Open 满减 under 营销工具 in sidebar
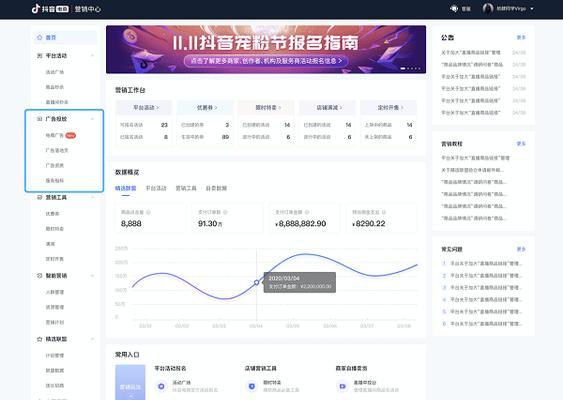563x400 pixels. pos(50,244)
